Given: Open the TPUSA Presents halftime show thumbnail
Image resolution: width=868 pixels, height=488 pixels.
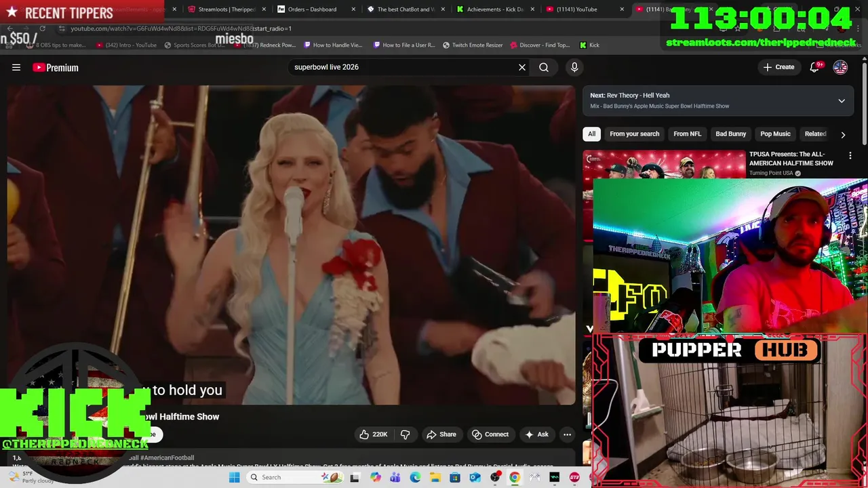Looking at the screenshot, I should pyautogui.click(x=664, y=164).
